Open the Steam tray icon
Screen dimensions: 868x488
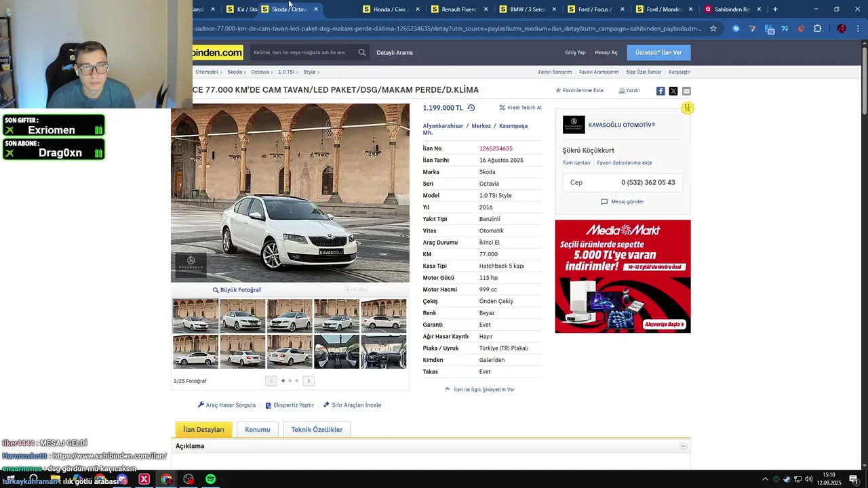(x=787, y=479)
